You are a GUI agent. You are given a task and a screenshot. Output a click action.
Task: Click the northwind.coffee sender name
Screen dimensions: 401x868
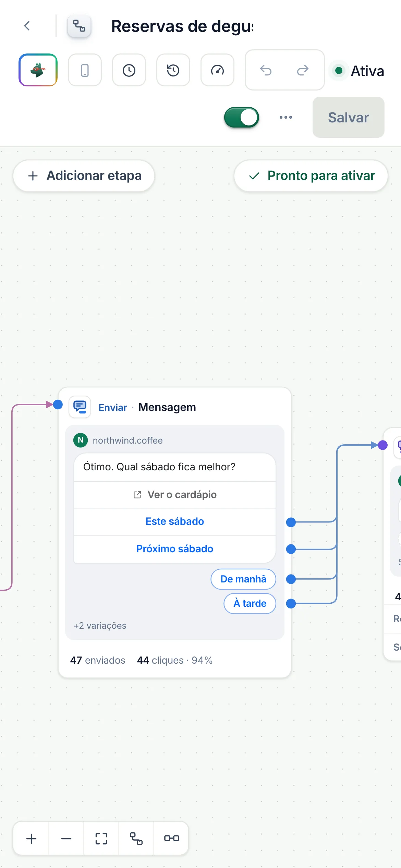tap(128, 441)
